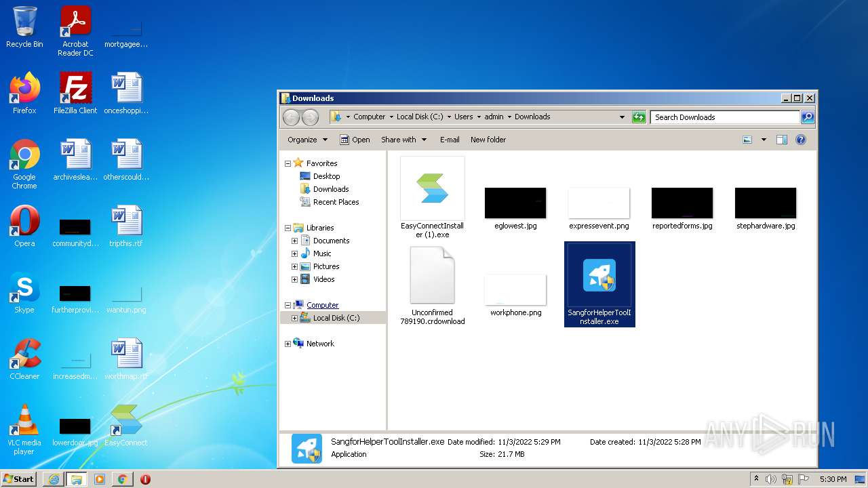Launch FileZilla Client shortcut
The height and width of the screenshot is (488, 868).
(x=75, y=94)
